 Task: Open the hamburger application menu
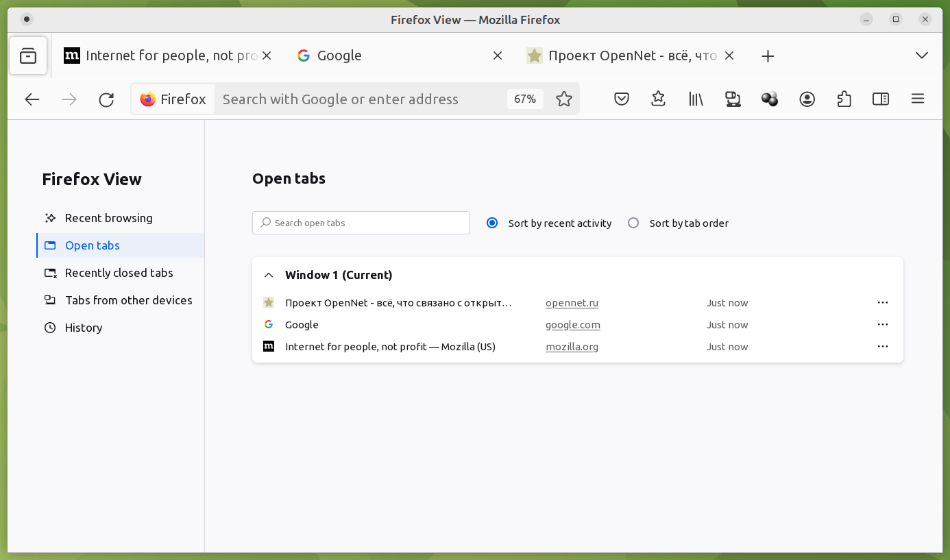pos(918,99)
